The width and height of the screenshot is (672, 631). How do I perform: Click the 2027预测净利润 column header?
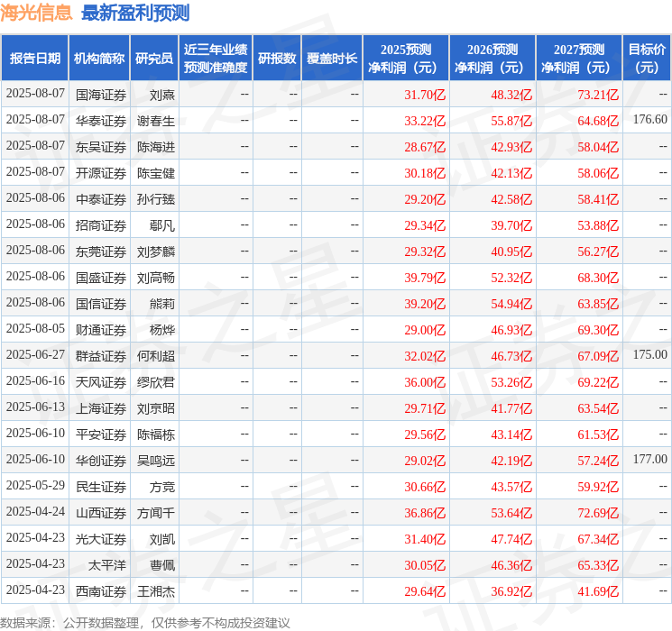pos(578,59)
